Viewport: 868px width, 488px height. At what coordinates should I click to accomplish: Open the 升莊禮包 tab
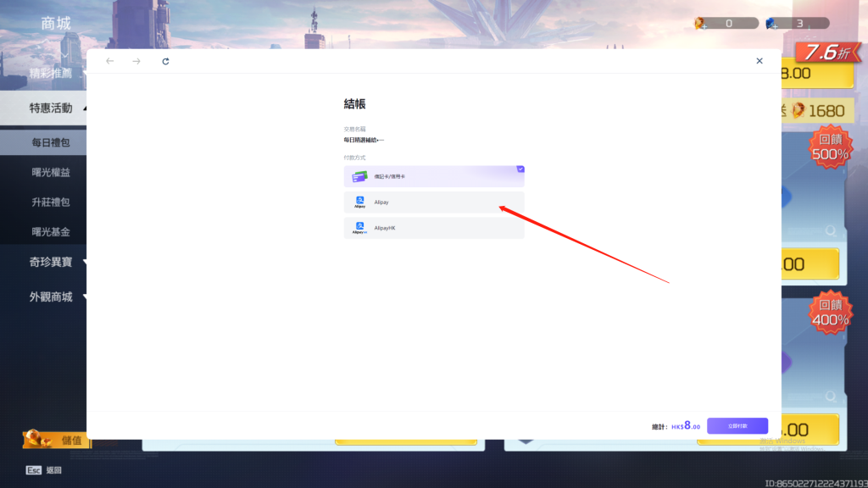click(51, 202)
